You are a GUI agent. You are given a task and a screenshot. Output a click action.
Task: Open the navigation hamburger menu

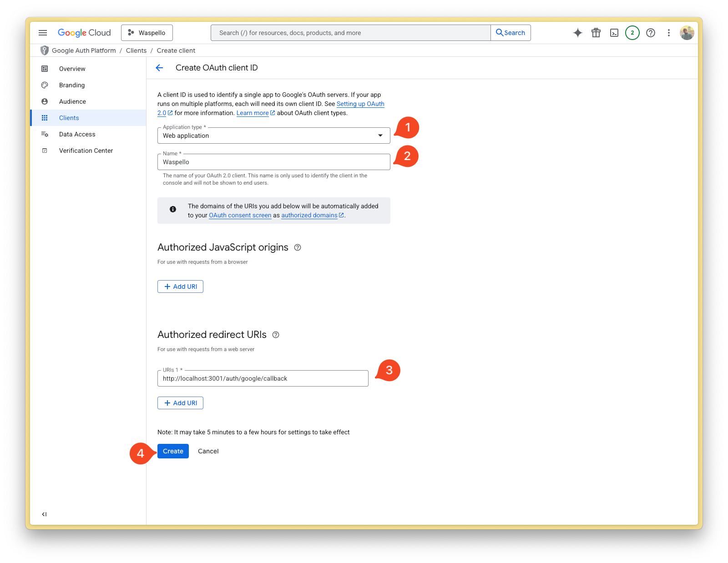(43, 32)
